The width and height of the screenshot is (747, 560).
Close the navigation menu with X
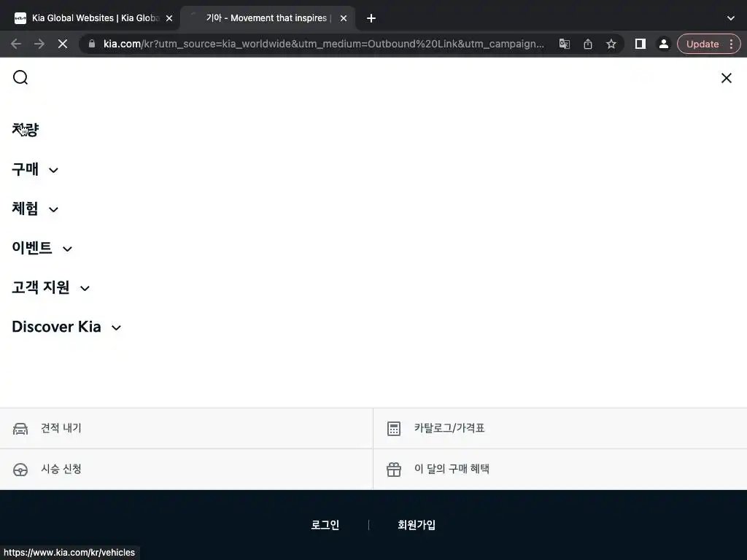(x=726, y=77)
